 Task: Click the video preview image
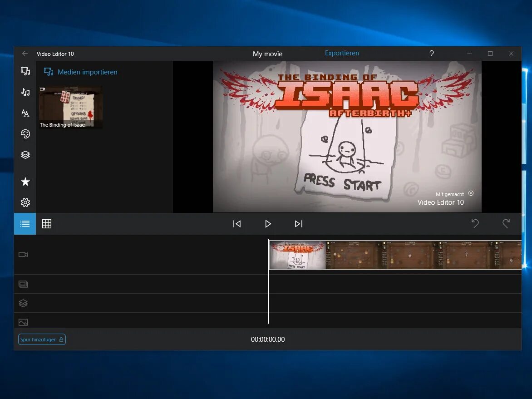[x=347, y=137]
